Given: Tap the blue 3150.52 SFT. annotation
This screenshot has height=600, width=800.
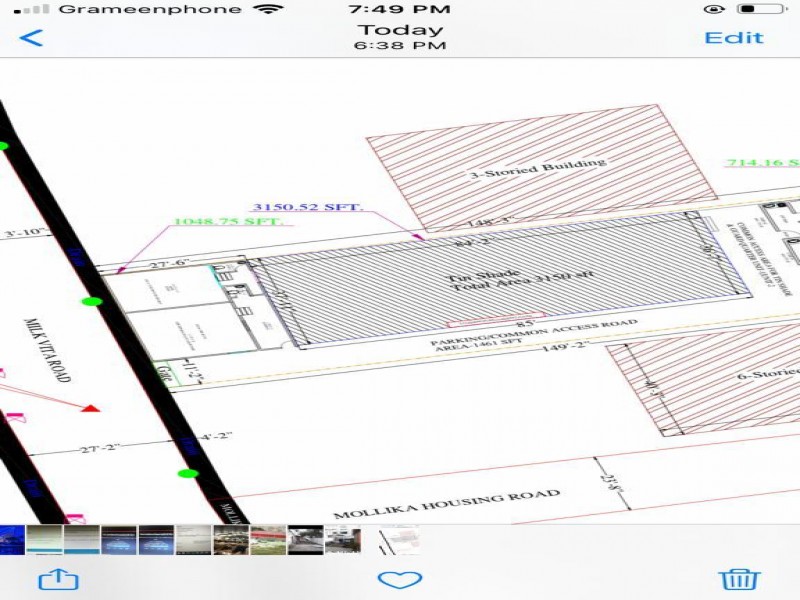Looking at the screenshot, I should tap(308, 207).
